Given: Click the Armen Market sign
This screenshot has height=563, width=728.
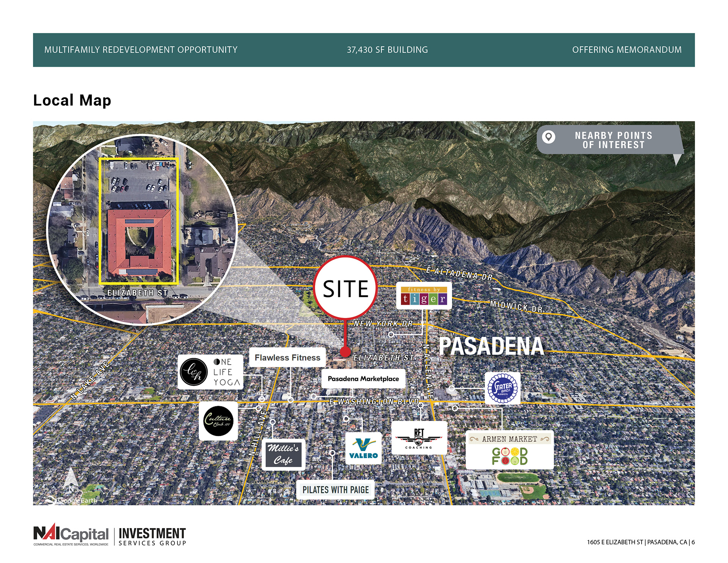Looking at the screenshot, I should click(509, 439).
